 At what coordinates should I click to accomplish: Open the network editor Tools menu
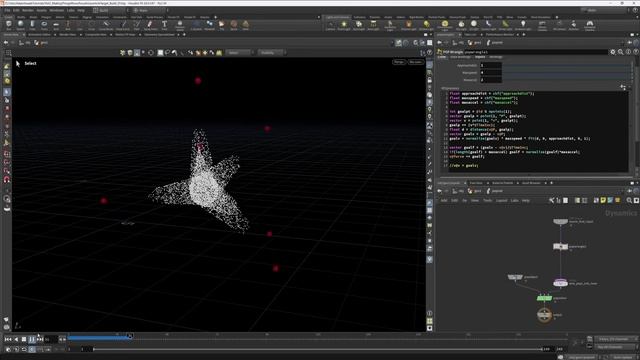pos(487,200)
